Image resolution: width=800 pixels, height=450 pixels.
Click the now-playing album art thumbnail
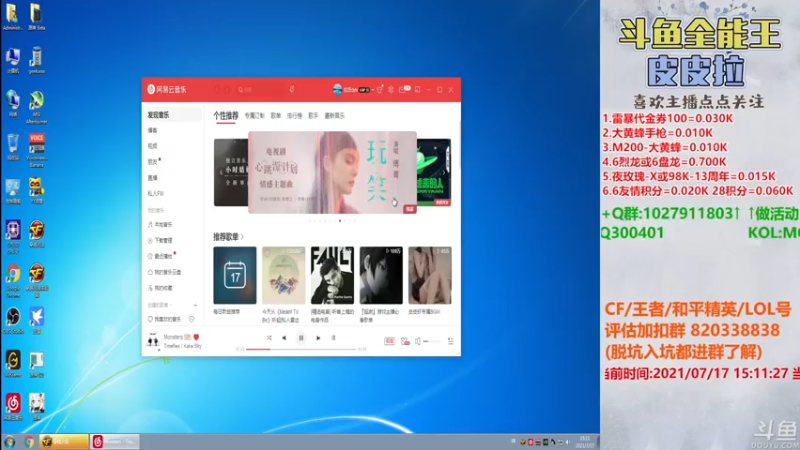(153, 340)
